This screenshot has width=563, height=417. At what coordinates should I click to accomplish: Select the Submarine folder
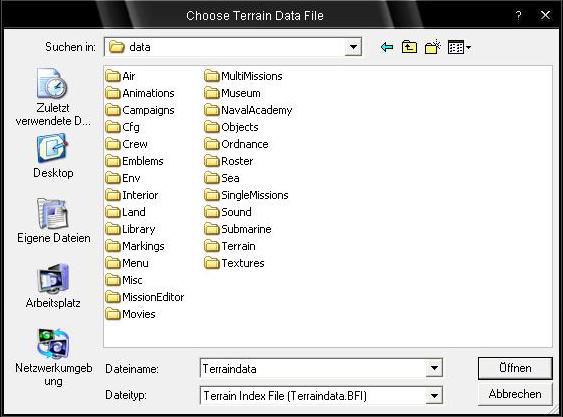click(x=238, y=229)
